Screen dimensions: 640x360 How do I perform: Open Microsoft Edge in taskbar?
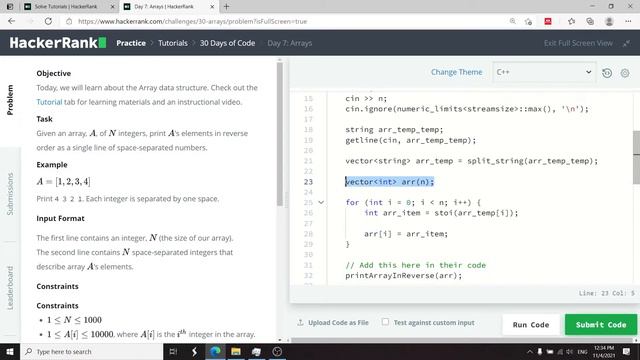pos(215,351)
